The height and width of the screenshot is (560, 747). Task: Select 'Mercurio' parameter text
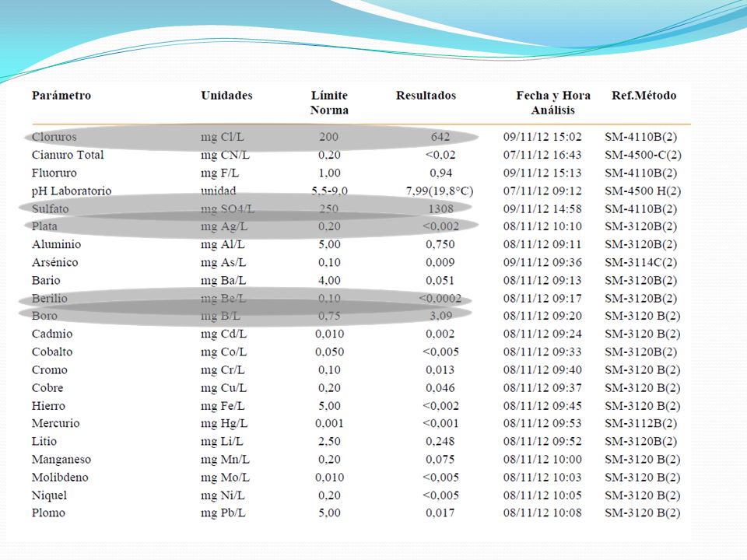click(55, 423)
